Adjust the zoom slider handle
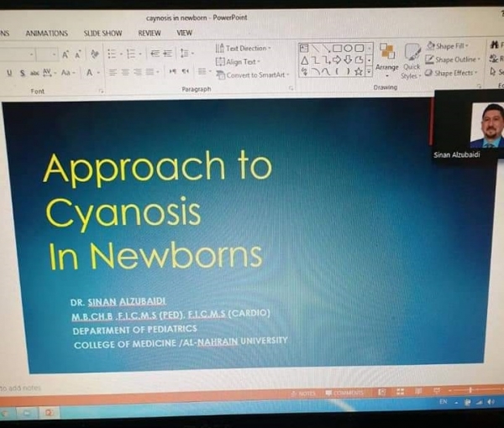Image resolution: width=504 pixels, height=428 pixels. (470, 389)
